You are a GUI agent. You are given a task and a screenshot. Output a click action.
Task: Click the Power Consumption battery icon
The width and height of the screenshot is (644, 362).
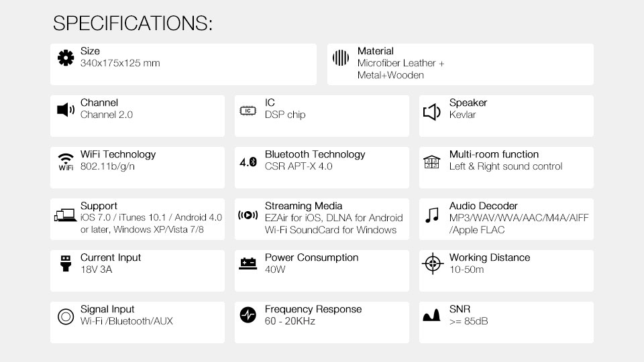tap(248, 264)
